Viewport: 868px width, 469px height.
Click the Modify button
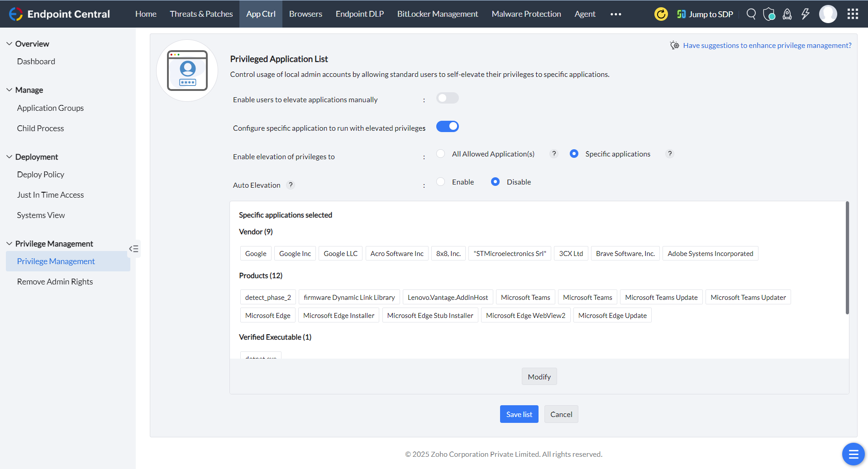point(539,377)
